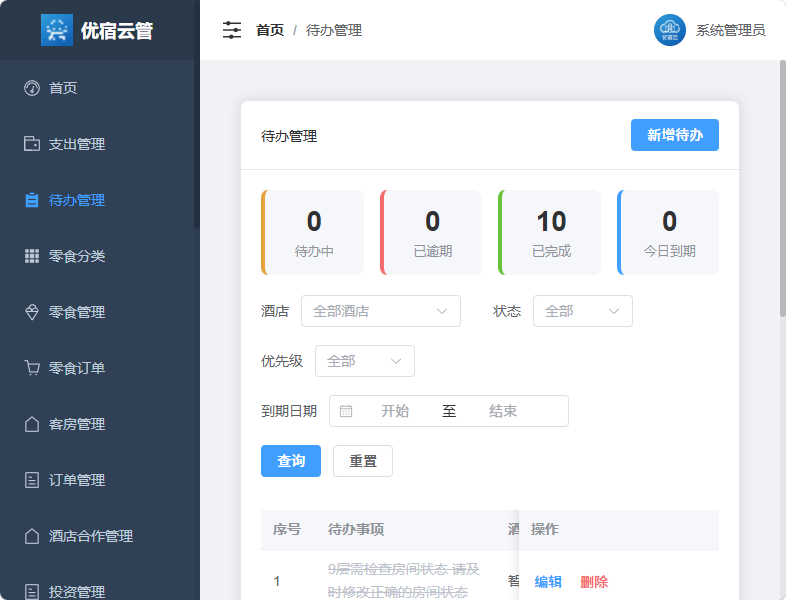The height and width of the screenshot is (600, 786).
Task: Click the 新增待办 button
Action: coord(674,135)
